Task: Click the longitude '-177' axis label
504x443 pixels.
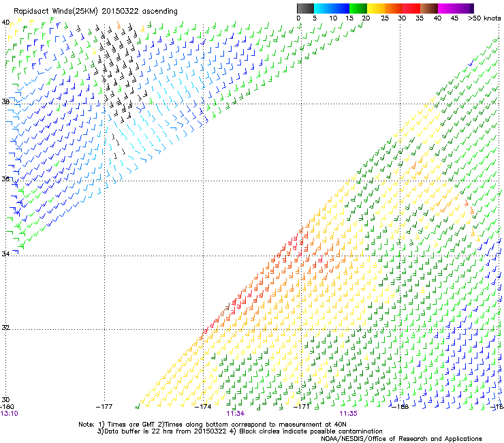Action: (104, 407)
